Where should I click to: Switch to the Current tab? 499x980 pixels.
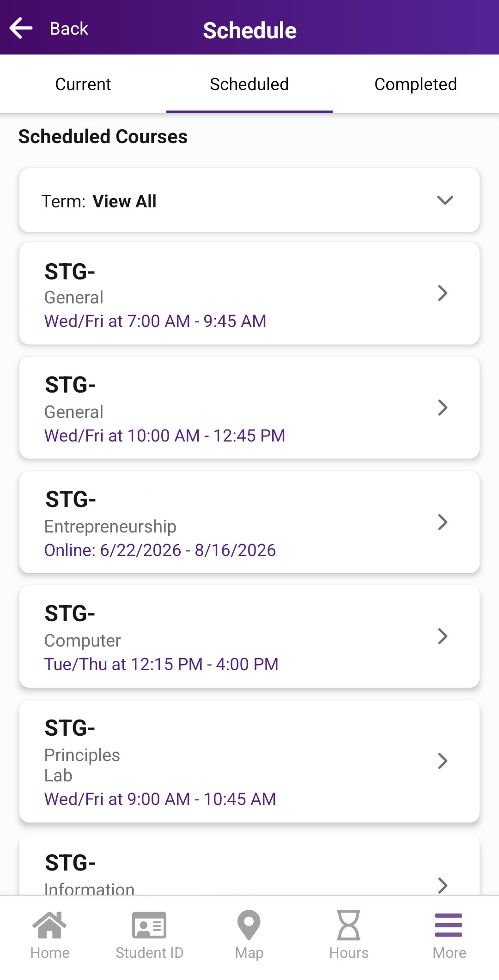coord(83,85)
